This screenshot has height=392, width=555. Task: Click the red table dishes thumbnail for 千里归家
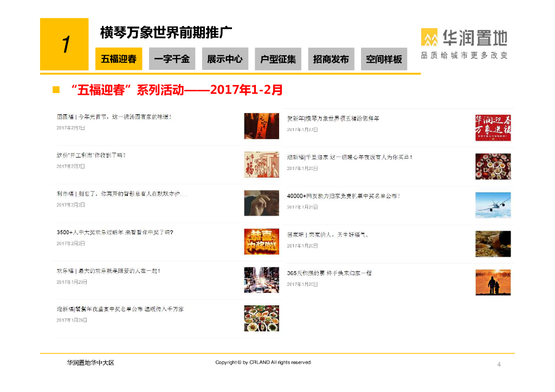(493, 166)
